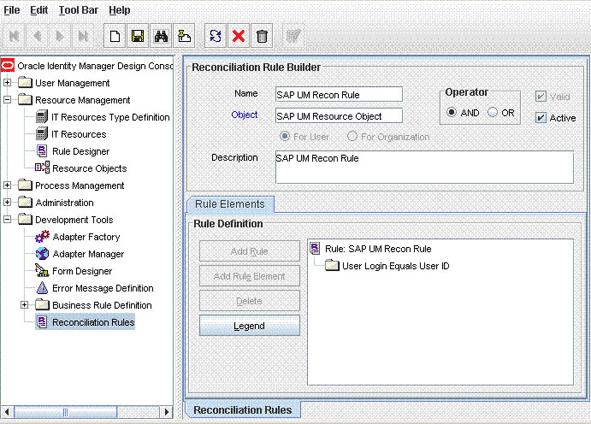Screen dimensions: 591x424
Task: Expand the Business Rule Definition node
Action: tap(24, 305)
